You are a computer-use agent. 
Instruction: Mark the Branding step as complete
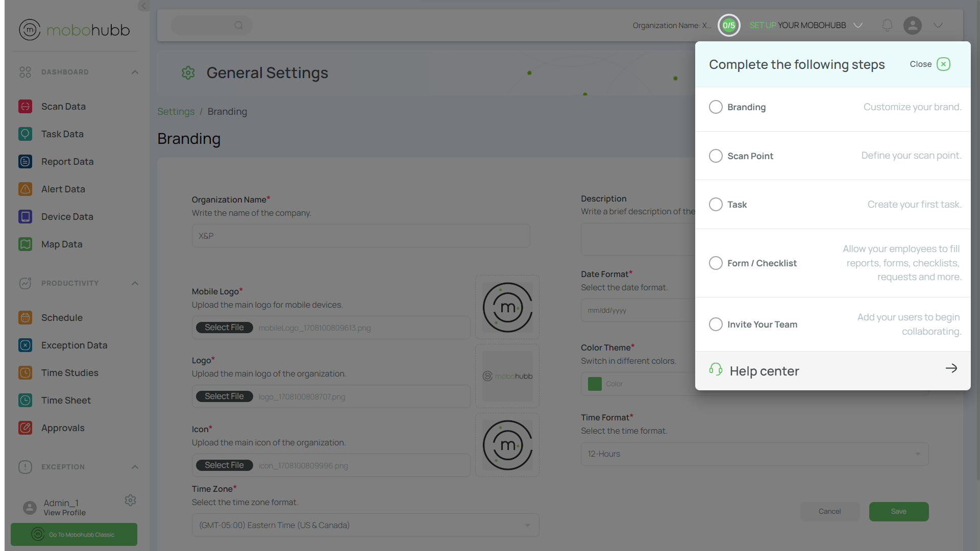716,107
